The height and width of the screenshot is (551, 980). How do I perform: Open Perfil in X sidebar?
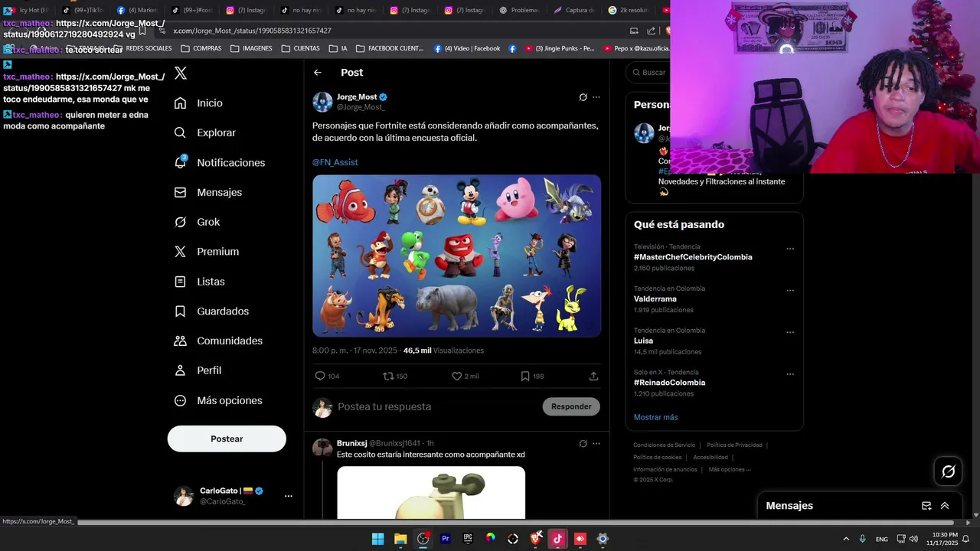[x=198, y=370]
